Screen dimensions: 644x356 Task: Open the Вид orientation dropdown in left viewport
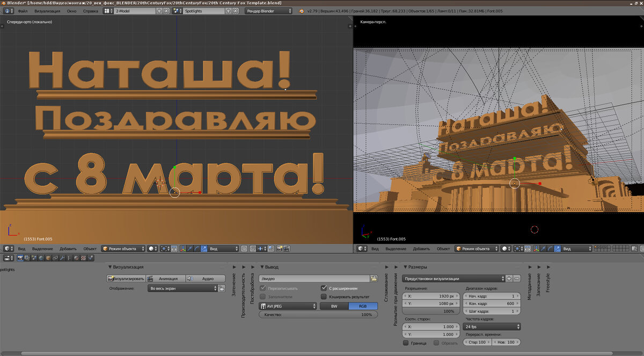point(223,249)
